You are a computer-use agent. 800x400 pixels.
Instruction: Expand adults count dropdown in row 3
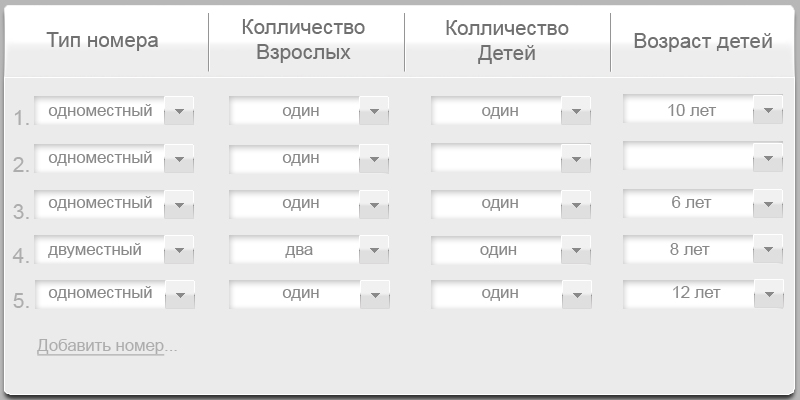[374, 204]
